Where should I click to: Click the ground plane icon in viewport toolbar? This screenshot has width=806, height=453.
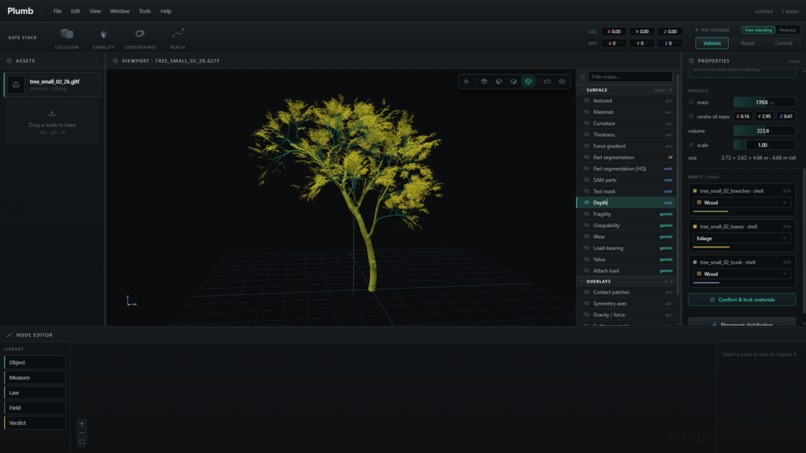coord(547,82)
